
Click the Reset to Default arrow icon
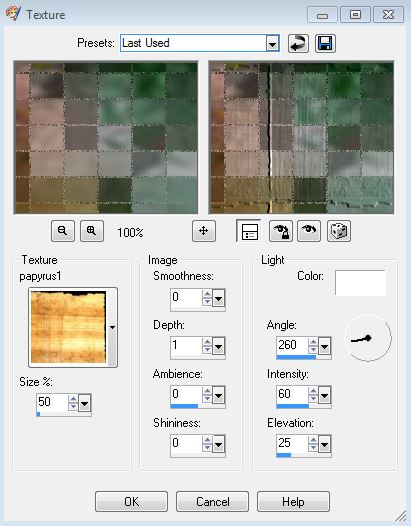coord(298,43)
